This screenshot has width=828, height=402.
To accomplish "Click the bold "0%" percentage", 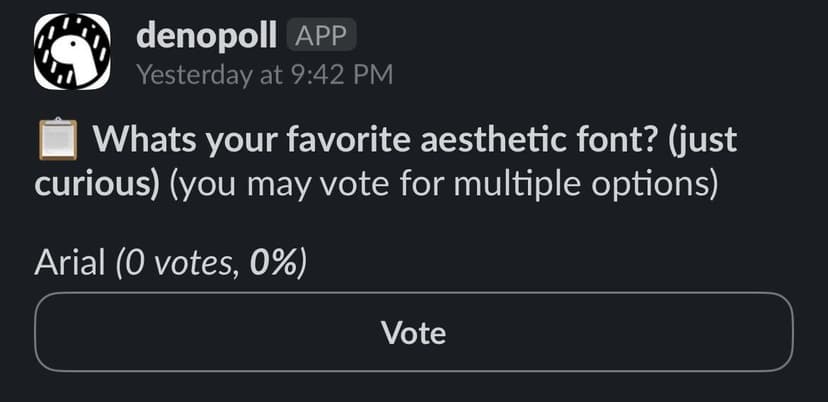I will tap(272, 263).
